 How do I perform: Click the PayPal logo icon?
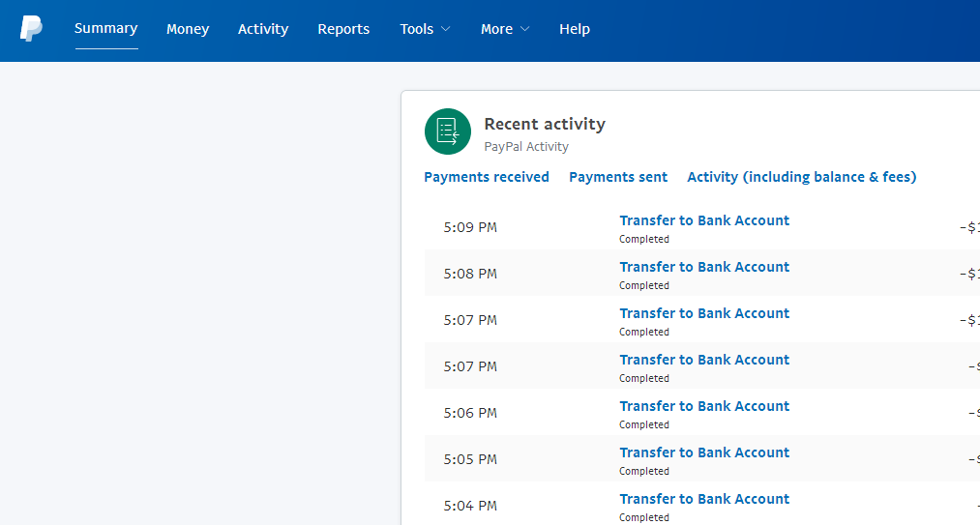click(x=31, y=29)
